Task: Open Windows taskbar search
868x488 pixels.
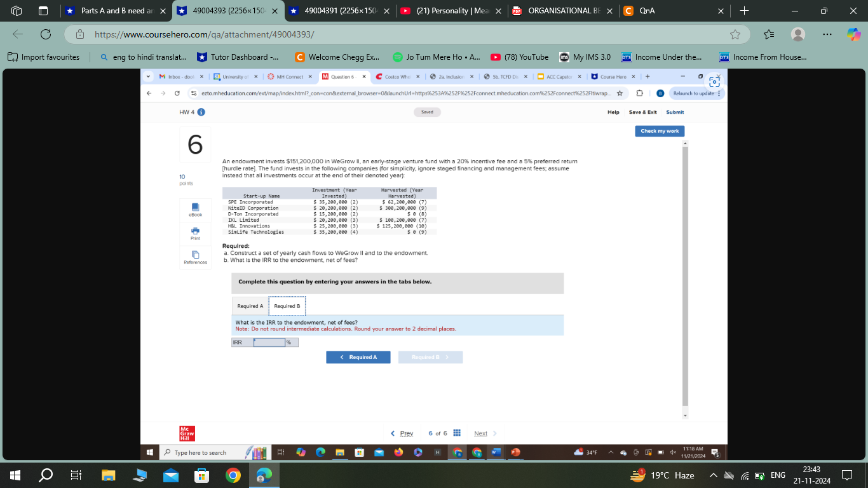Action: point(46,475)
